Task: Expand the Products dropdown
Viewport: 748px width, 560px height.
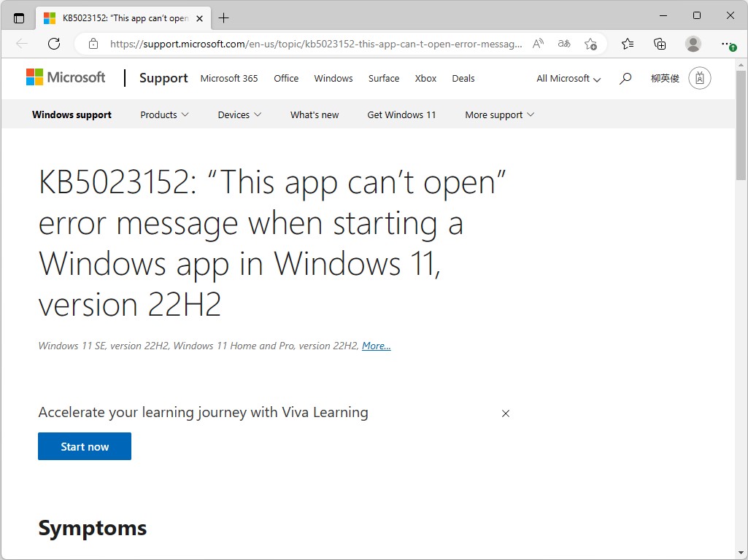Action: [x=165, y=115]
